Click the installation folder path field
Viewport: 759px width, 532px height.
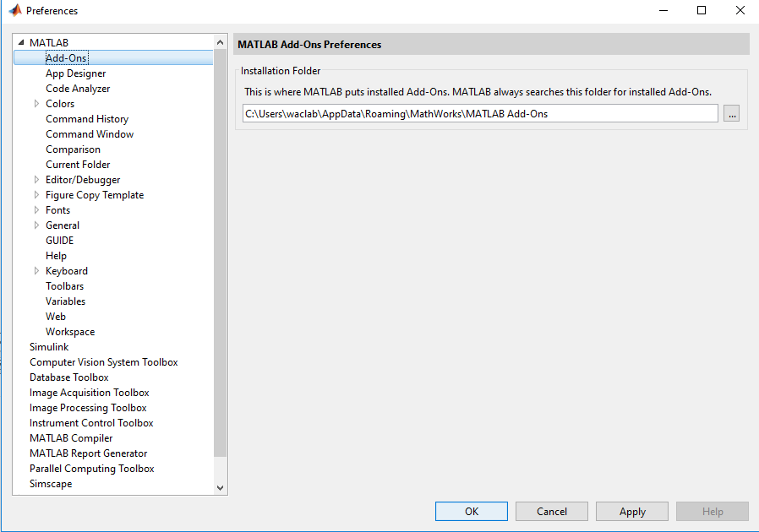click(480, 114)
